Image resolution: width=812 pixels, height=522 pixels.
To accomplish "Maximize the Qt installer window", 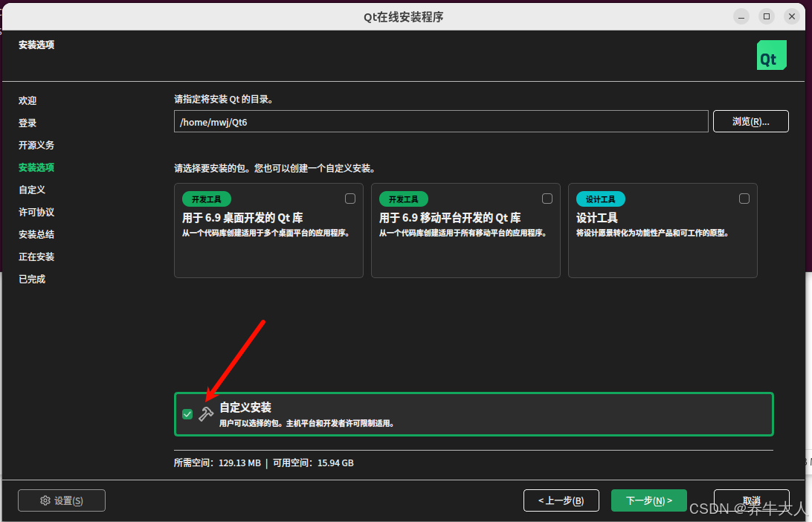I will pos(767,16).
